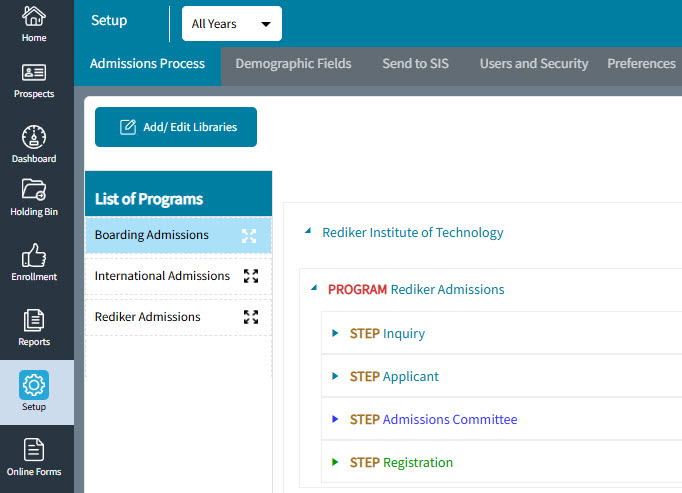Collapse the PROGRAM Rediker Admissions node
The width and height of the screenshot is (682, 493).
click(314, 288)
